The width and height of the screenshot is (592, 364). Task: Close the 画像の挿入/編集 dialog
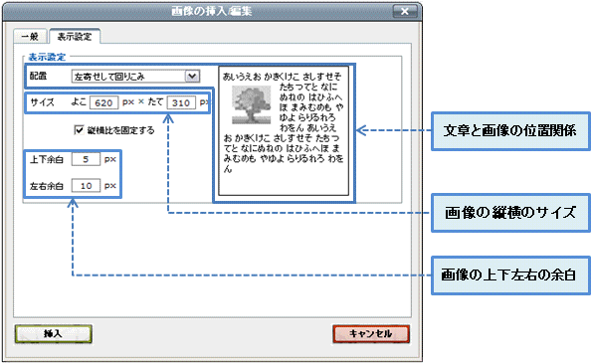(x=405, y=11)
